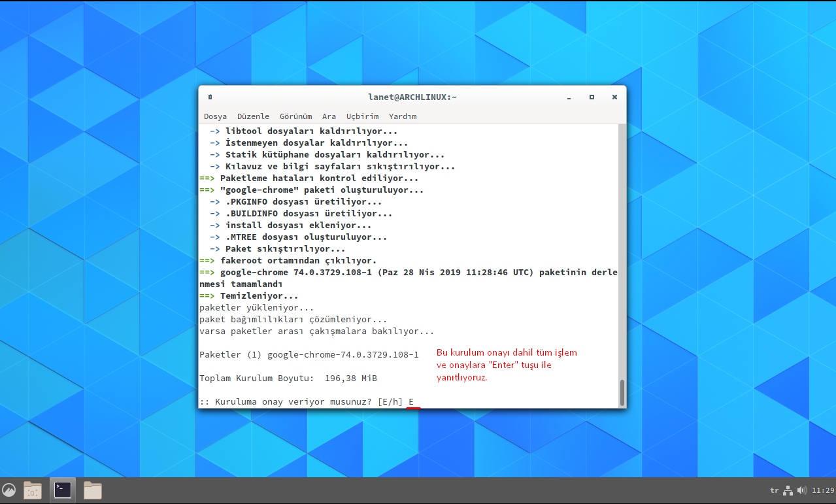The image size is (836, 504).
Task: Open the Görünüm menu
Action: [295, 116]
